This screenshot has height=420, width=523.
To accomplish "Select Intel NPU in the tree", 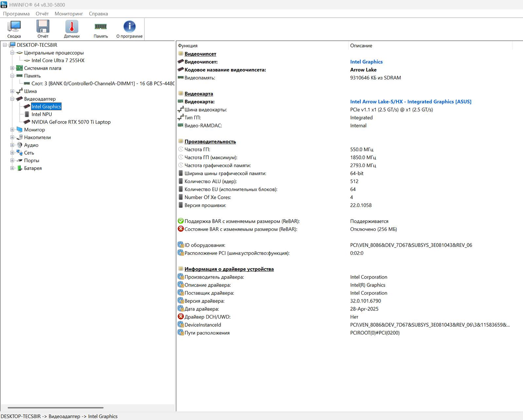I will 42,114.
